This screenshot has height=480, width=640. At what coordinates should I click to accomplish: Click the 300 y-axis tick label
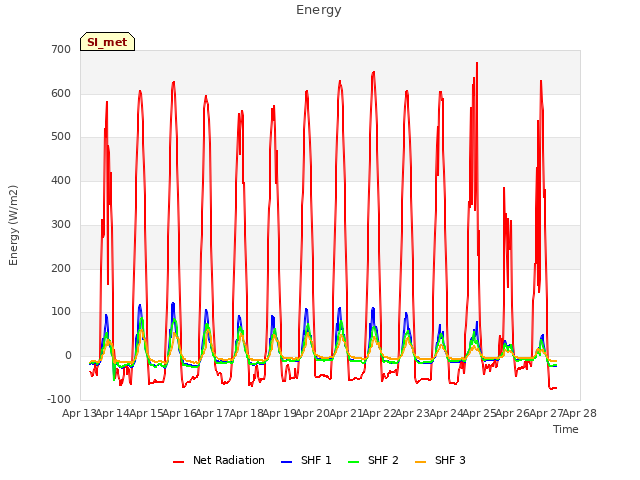coord(61,224)
